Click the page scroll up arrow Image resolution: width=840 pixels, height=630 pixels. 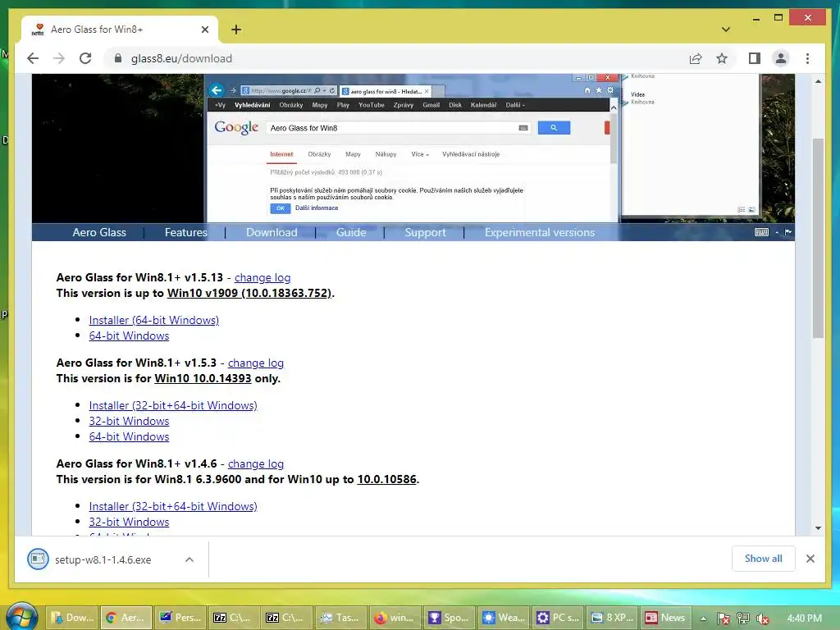pyautogui.click(x=818, y=81)
